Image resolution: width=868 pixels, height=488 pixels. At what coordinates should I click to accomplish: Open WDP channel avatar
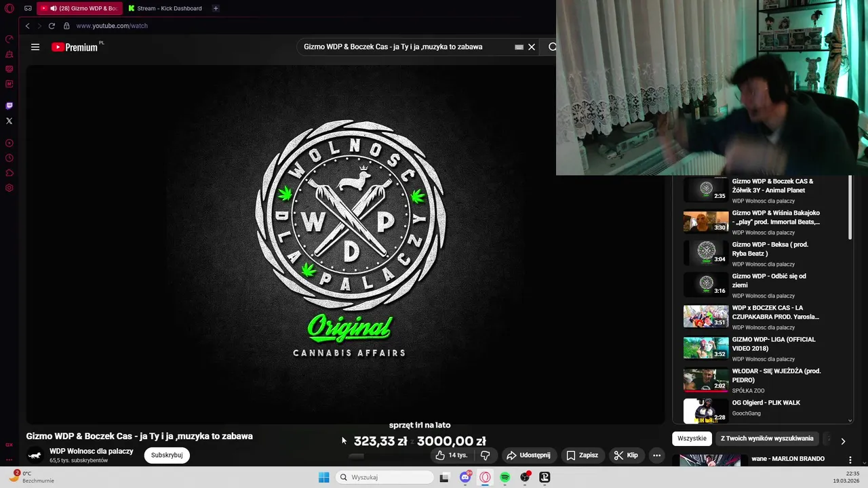(x=35, y=455)
